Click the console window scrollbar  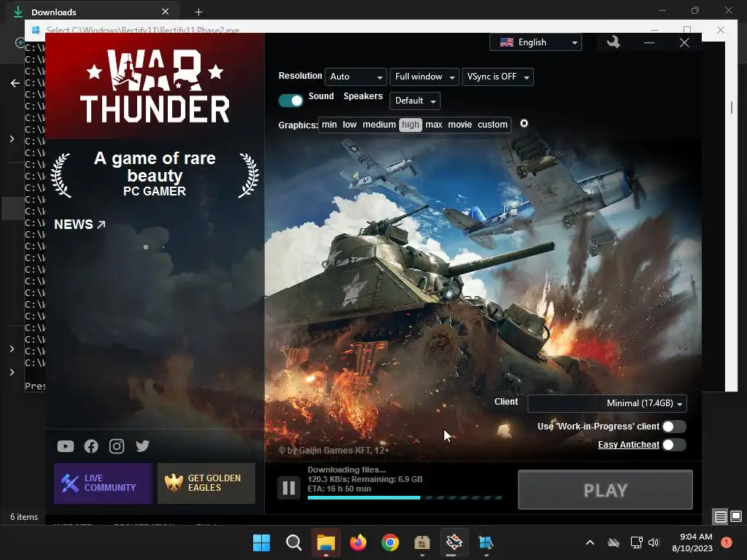click(x=732, y=107)
